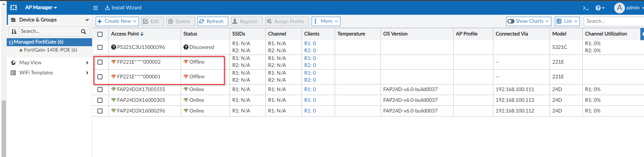
Task: Open WiFi Templates in the sidebar
Action: click(36, 73)
